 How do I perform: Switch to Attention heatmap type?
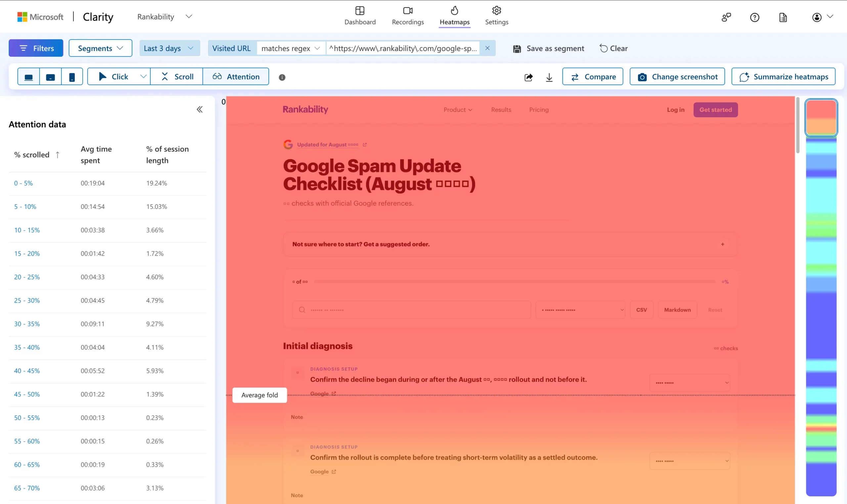pyautogui.click(x=236, y=77)
